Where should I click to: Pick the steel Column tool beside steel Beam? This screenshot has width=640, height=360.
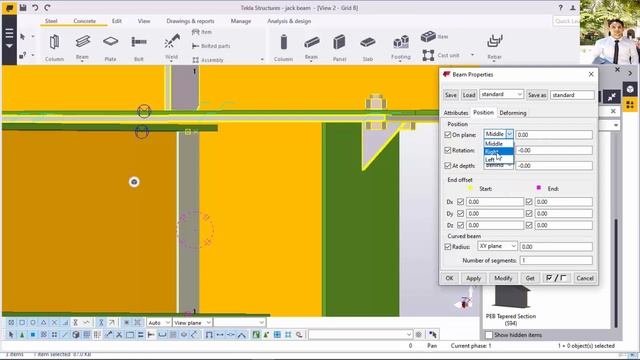[54, 47]
